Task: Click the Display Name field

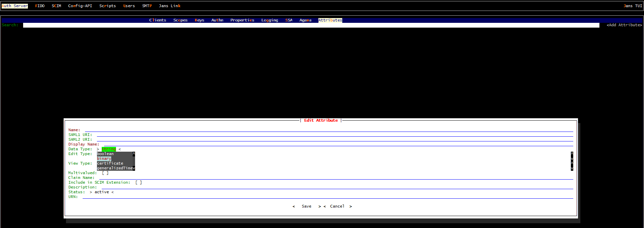Action: (338, 144)
